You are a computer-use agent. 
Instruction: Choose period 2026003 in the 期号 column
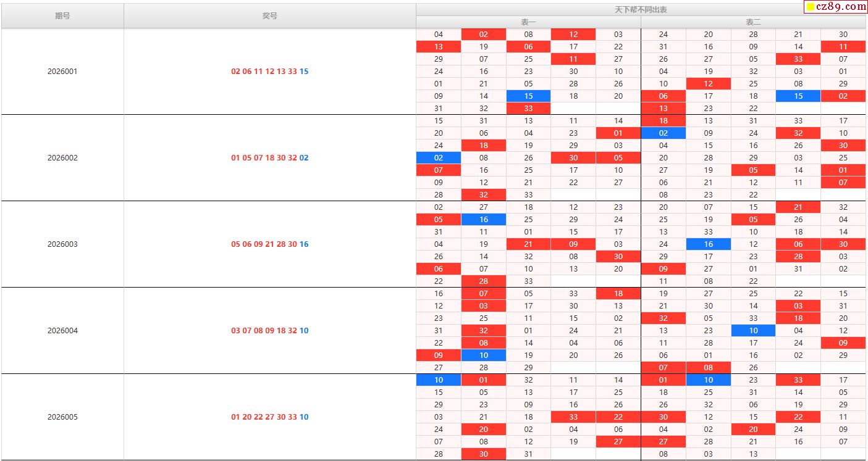pyautogui.click(x=62, y=244)
